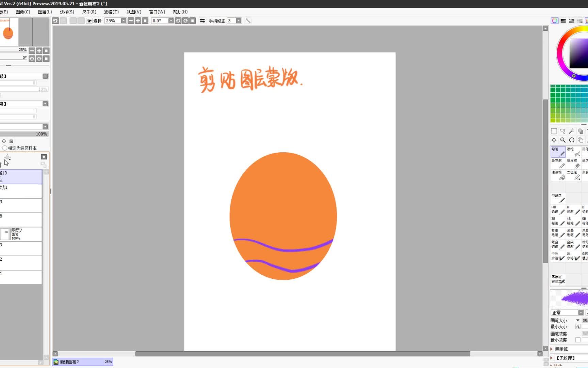Select the hand pan tool

581,140
